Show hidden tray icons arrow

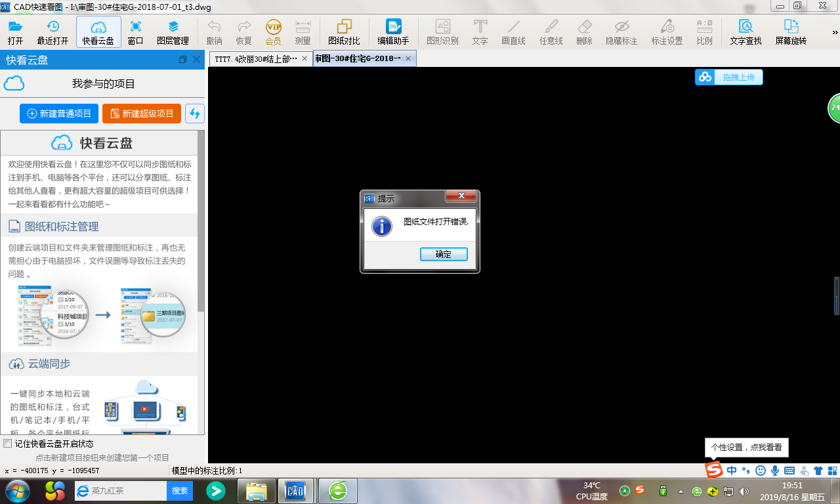(x=681, y=491)
